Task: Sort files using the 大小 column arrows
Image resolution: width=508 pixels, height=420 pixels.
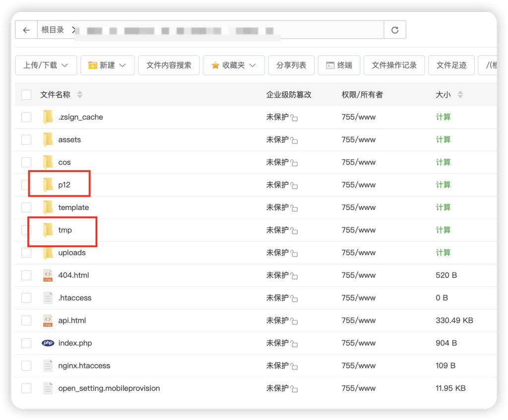Action: pyautogui.click(x=460, y=94)
